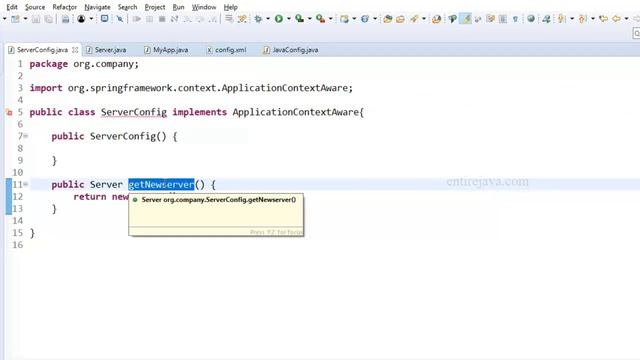Click the import statement on line 3
This screenshot has width=640, height=360.
(x=191, y=88)
